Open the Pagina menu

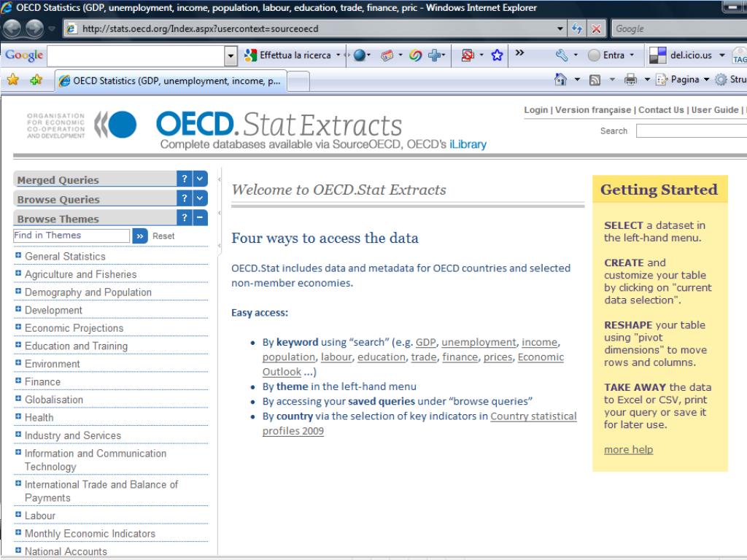coord(690,79)
